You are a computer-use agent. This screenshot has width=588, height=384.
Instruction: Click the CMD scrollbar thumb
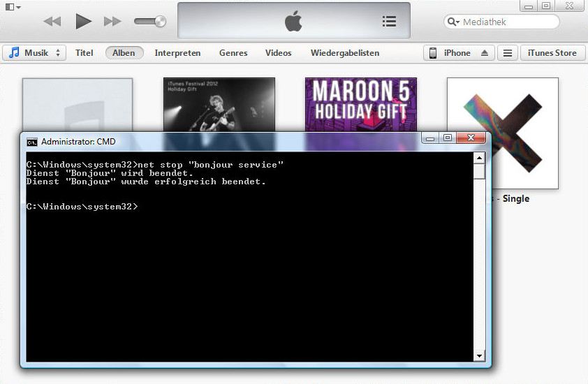[x=479, y=171]
